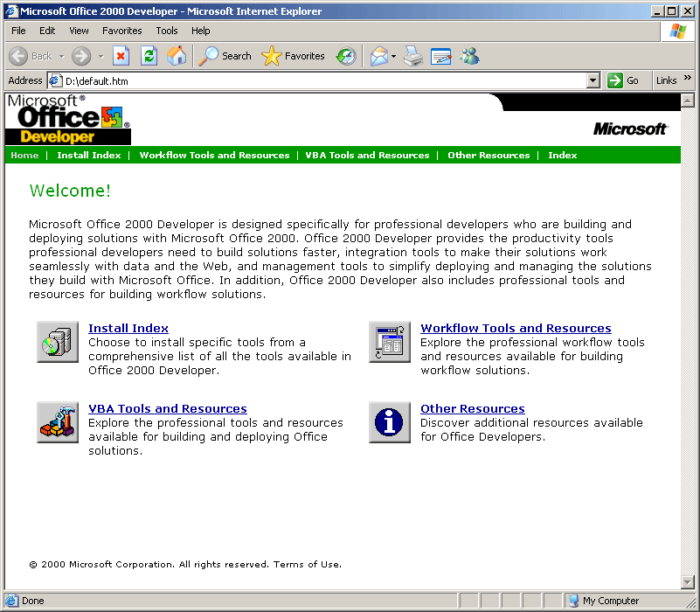Image resolution: width=700 pixels, height=612 pixels.
Task: Click the Install Index CD icon
Action: tap(58, 342)
